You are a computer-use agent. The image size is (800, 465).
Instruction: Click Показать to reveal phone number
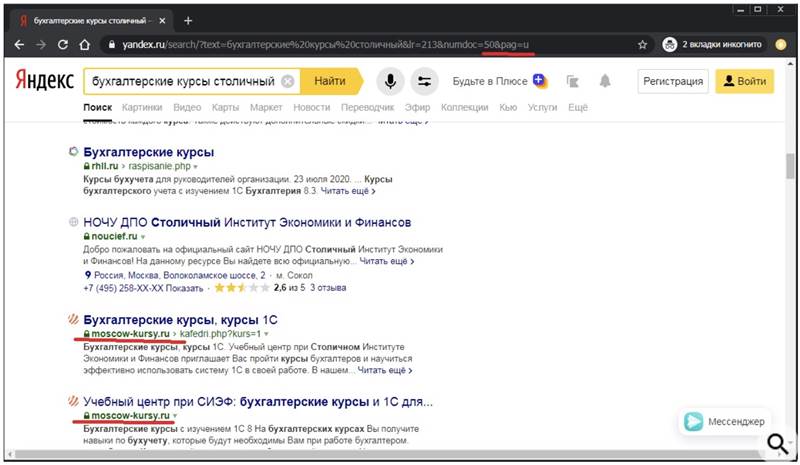184,288
